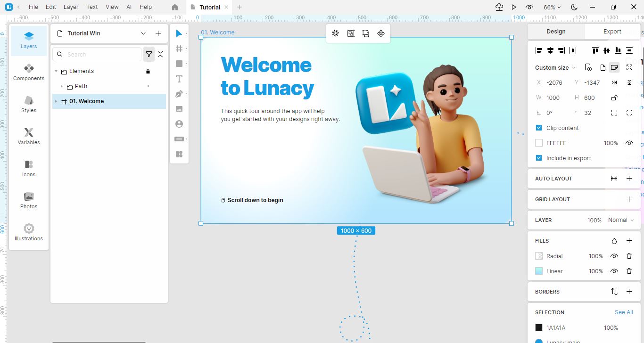Select the Avatar tool
This screenshot has height=343, width=644.
pyautogui.click(x=179, y=124)
